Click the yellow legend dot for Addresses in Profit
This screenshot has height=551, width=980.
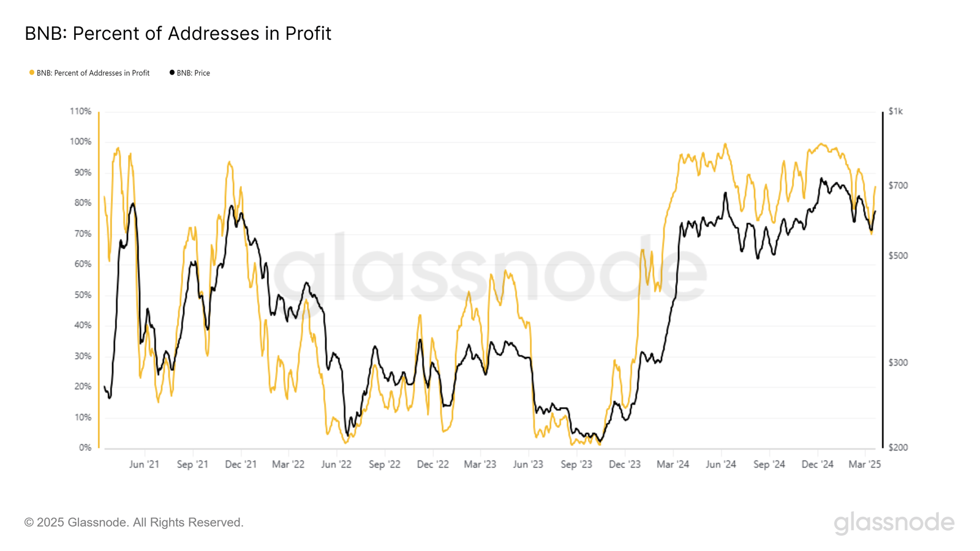click(x=32, y=73)
